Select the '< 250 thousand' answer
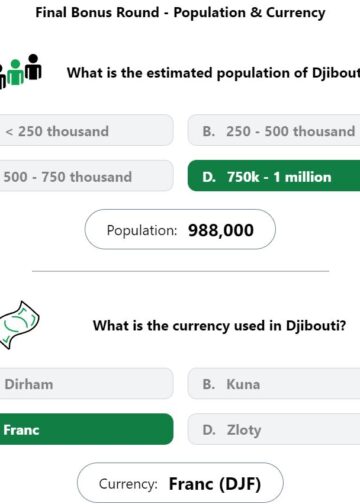Viewport: 360px width, 504px height. click(86, 130)
